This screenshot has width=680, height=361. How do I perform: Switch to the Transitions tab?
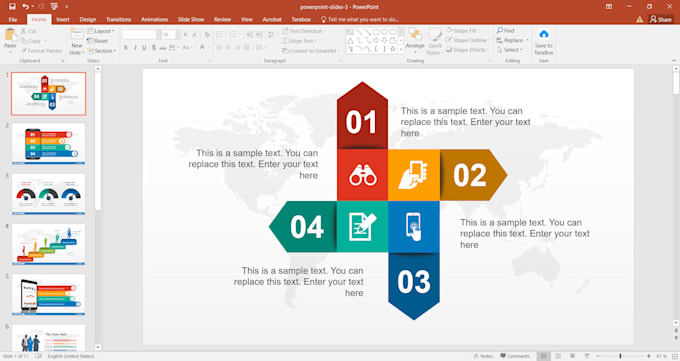[118, 20]
